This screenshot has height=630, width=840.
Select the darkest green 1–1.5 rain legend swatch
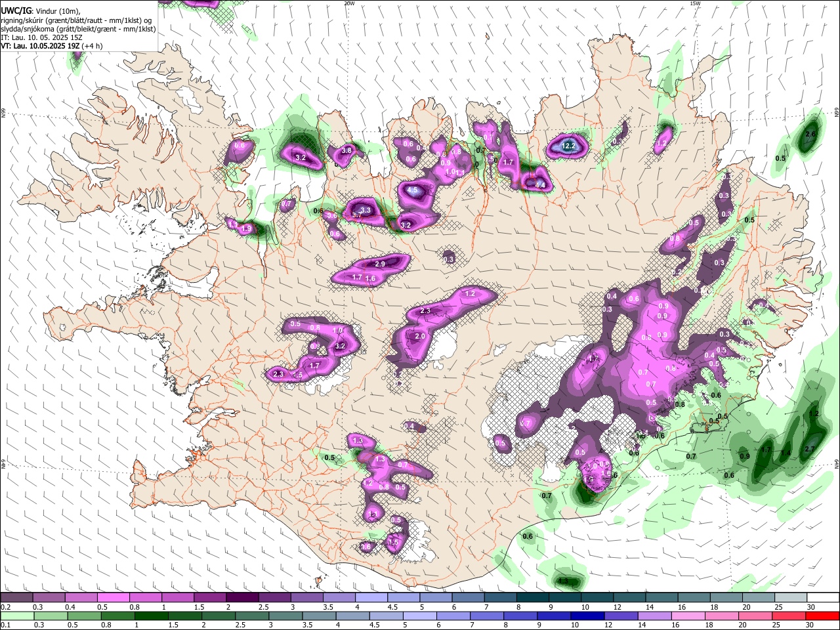point(151,616)
